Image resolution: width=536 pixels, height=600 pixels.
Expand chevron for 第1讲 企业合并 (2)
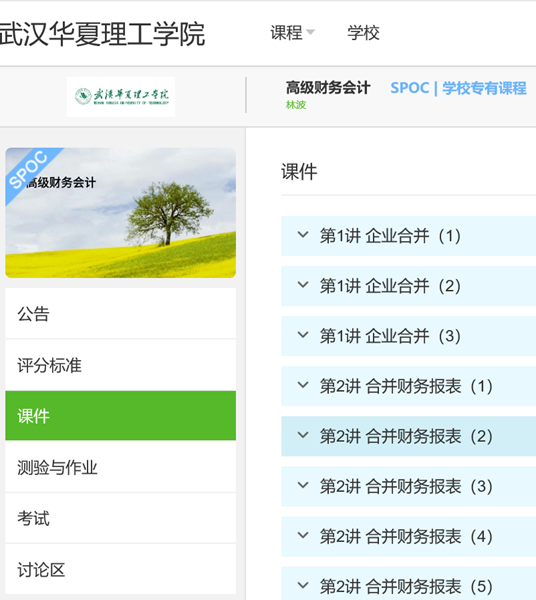pos(303,285)
